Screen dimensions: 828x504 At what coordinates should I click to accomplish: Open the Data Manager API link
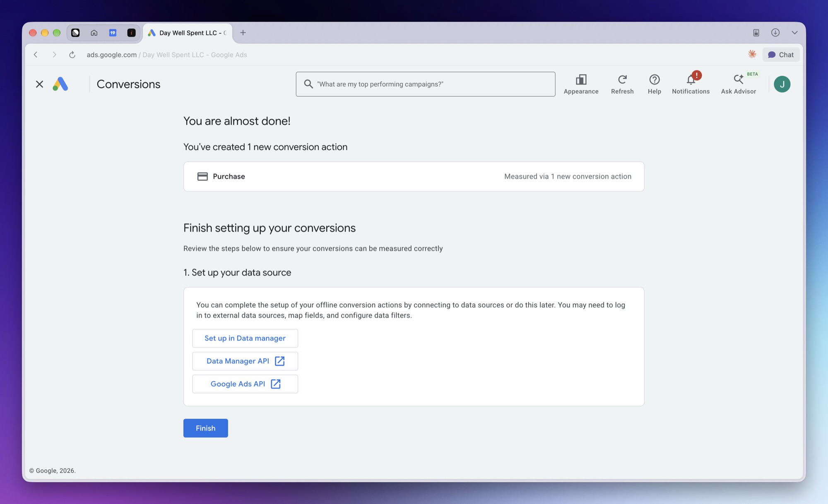(x=245, y=361)
